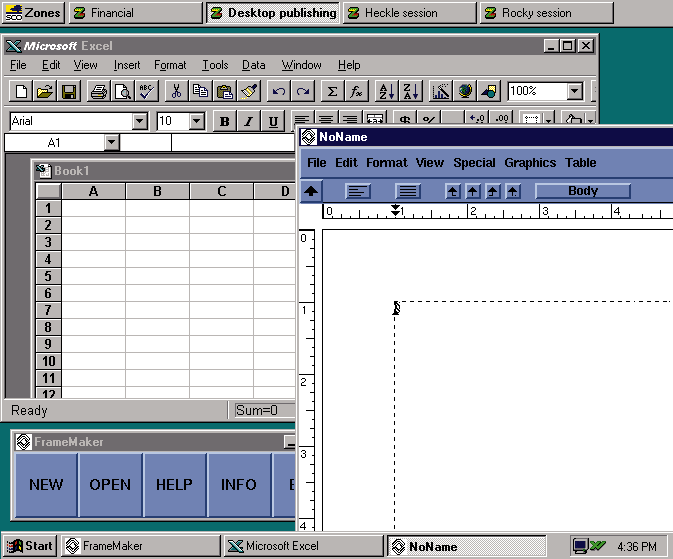Screen dimensions: 673x559
Task: Click the Drawing shapes icon in Excel
Action: 488,91
